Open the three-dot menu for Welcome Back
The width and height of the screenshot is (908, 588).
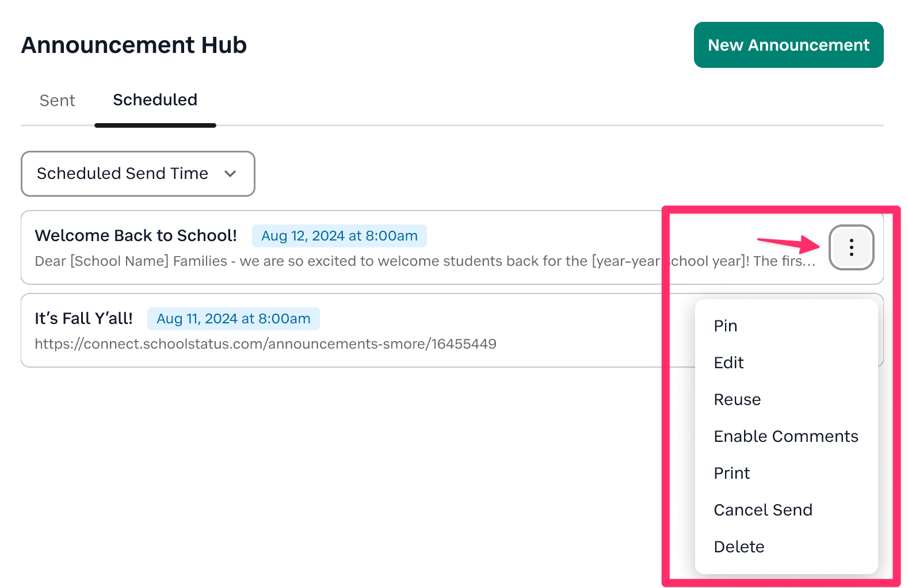click(851, 247)
